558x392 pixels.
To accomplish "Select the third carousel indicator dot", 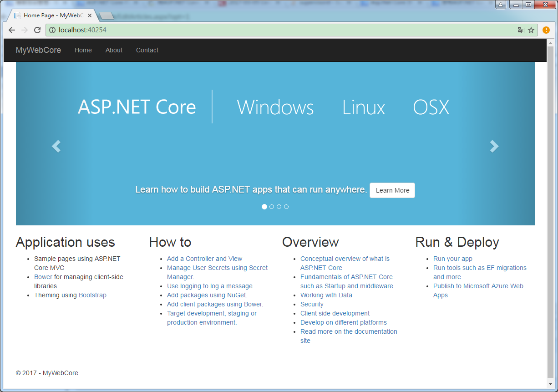I will (x=279, y=207).
